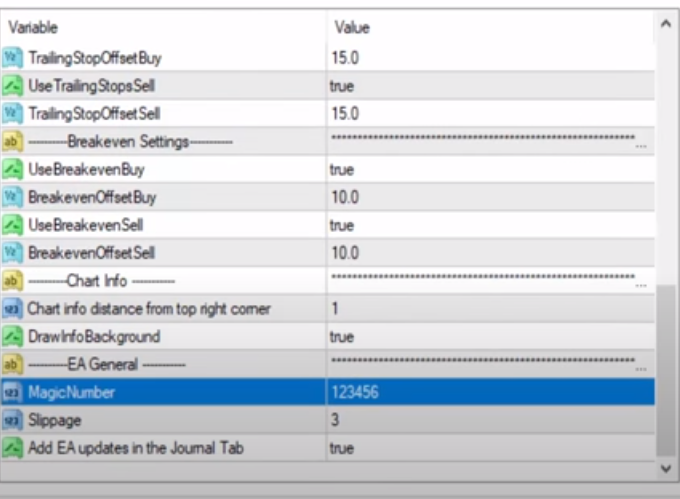Select the MagicNumber value field 123456
Viewport: 680px width, 499px height.
pos(490,393)
